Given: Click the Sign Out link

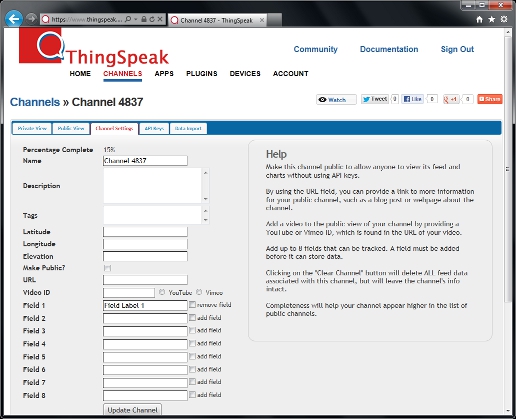Looking at the screenshot, I should tap(457, 49).
